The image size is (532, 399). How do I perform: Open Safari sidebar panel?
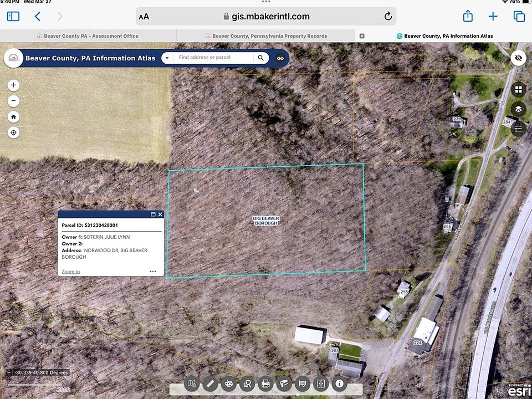pyautogui.click(x=13, y=16)
